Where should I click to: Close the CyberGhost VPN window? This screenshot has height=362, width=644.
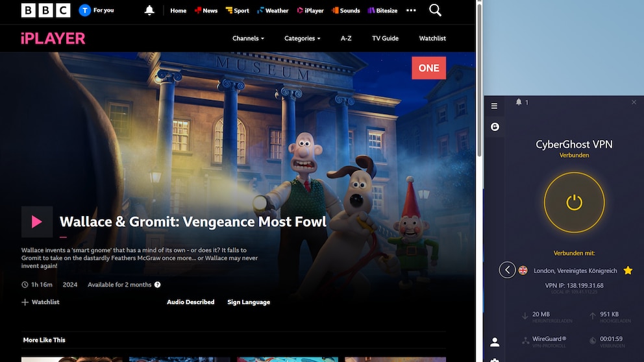[x=634, y=103]
